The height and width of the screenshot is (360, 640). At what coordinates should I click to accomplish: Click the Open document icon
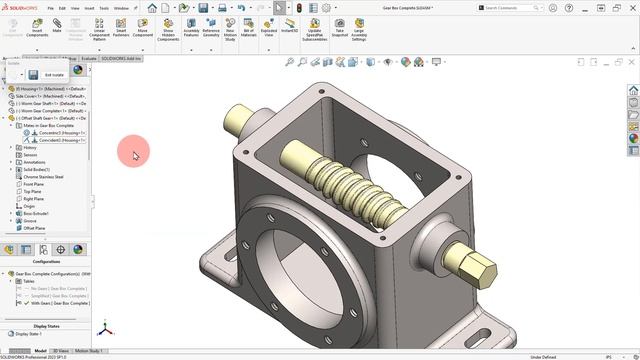[184, 8]
